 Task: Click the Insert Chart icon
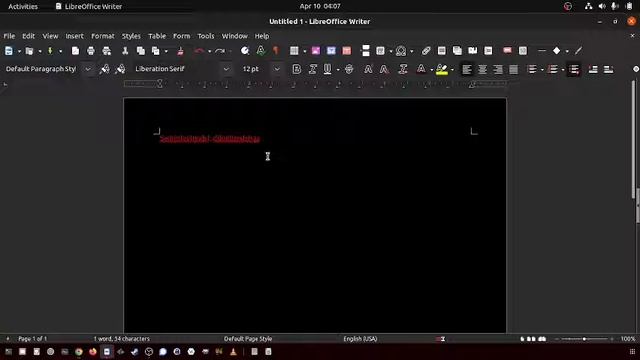coord(331,51)
